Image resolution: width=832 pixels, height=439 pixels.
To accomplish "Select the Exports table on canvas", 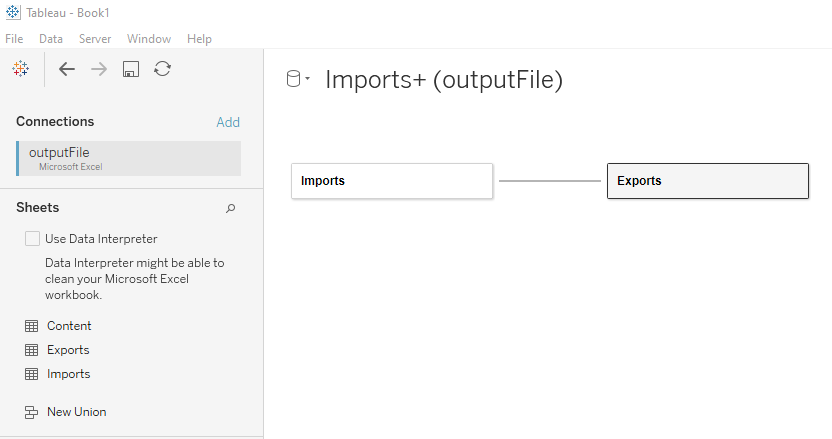I will click(707, 181).
